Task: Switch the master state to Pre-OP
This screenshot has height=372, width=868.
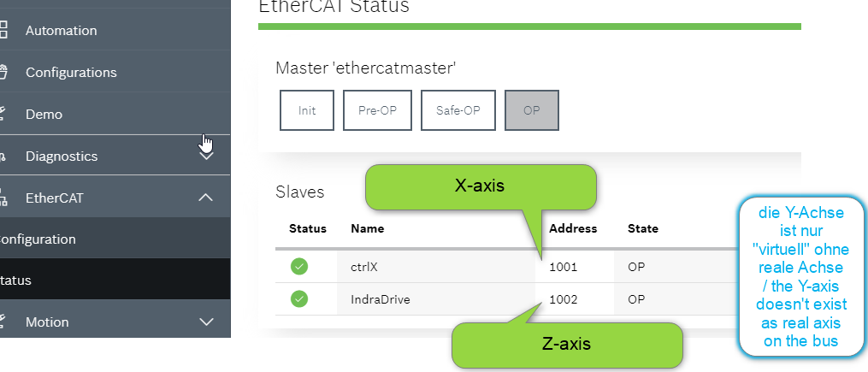Action: click(377, 110)
